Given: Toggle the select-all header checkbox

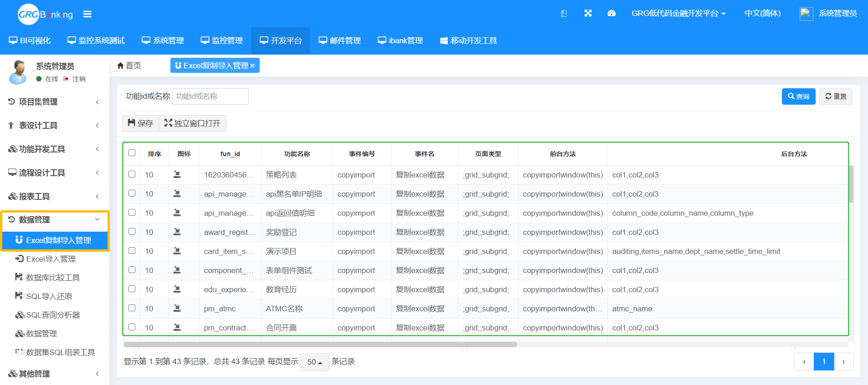Looking at the screenshot, I should tap(132, 153).
